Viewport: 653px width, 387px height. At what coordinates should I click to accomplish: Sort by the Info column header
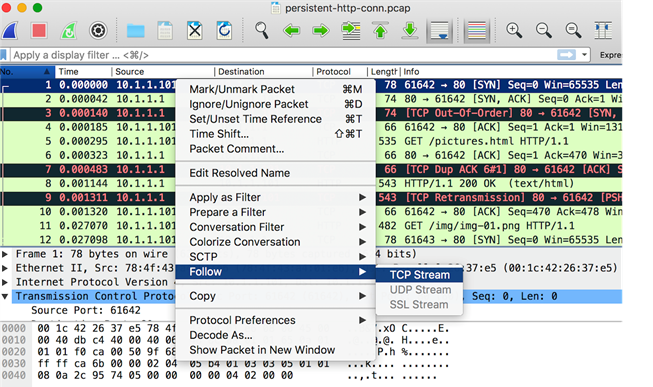click(x=511, y=72)
